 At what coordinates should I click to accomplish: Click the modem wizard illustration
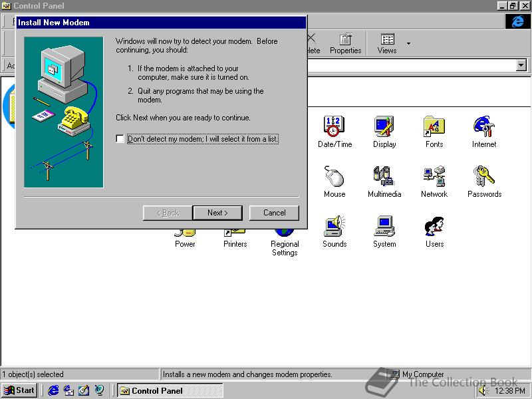coord(63,112)
